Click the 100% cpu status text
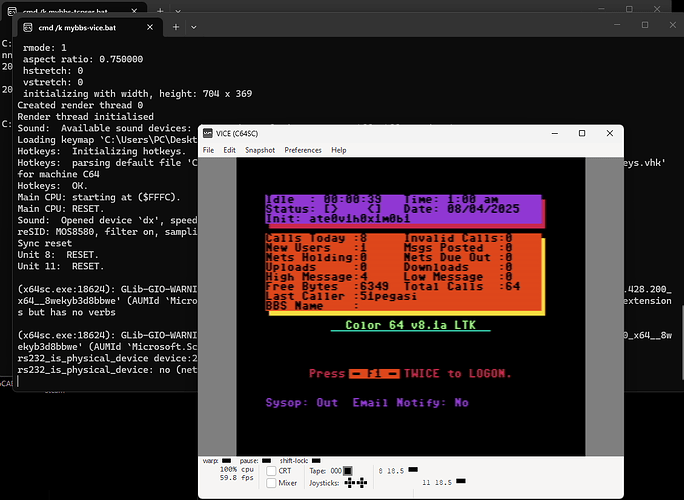 pyautogui.click(x=236, y=469)
